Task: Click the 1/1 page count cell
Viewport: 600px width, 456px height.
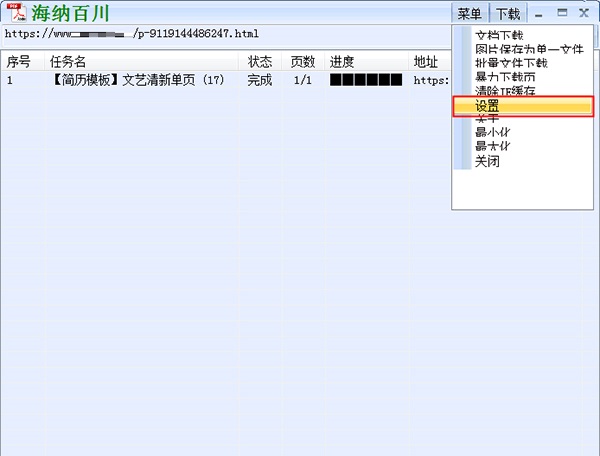Action: tap(303, 80)
